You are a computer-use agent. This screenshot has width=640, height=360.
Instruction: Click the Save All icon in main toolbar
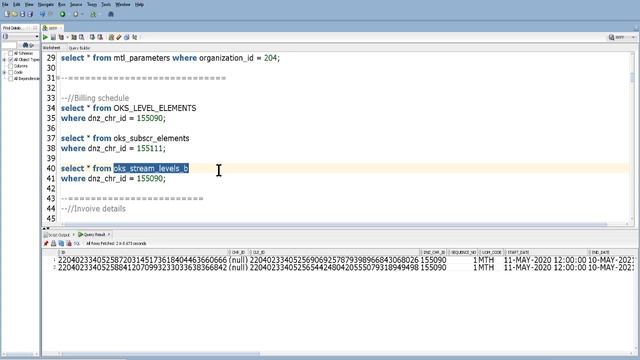[x=30, y=14]
